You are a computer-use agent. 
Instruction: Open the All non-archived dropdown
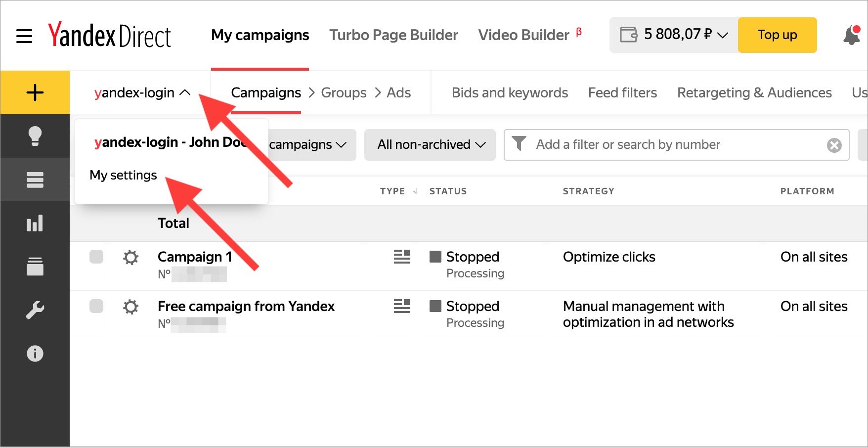430,145
